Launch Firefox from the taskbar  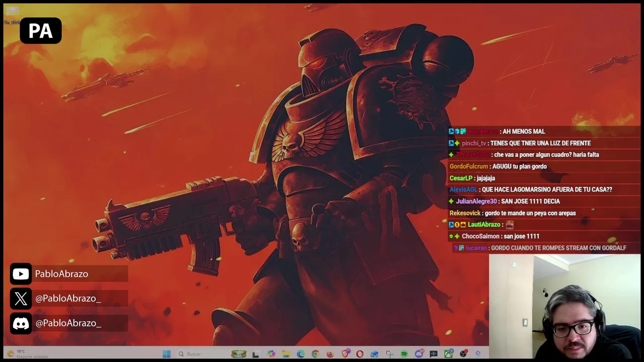[x=330, y=354]
